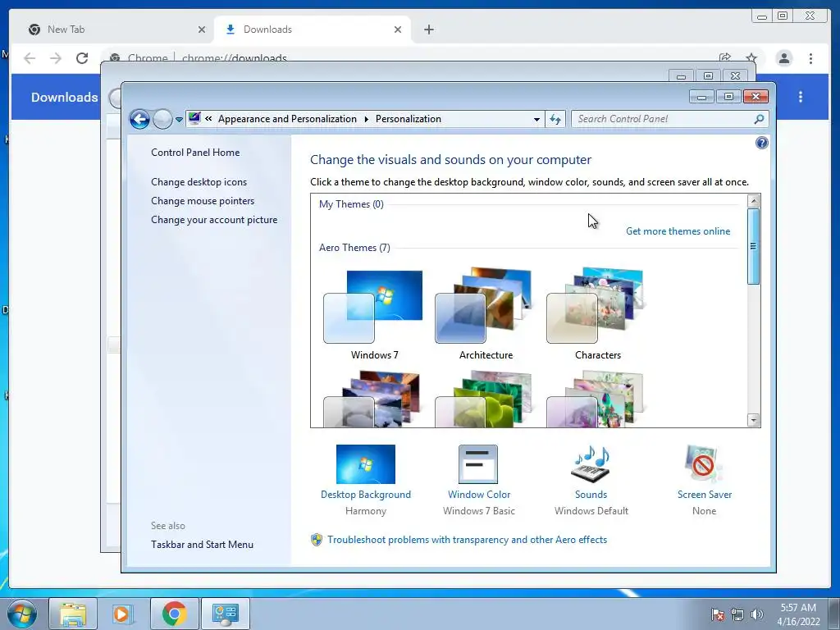Click the theme list scrollbar thumb
This screenshot has height=630, width=840.
tap(753, 246)
